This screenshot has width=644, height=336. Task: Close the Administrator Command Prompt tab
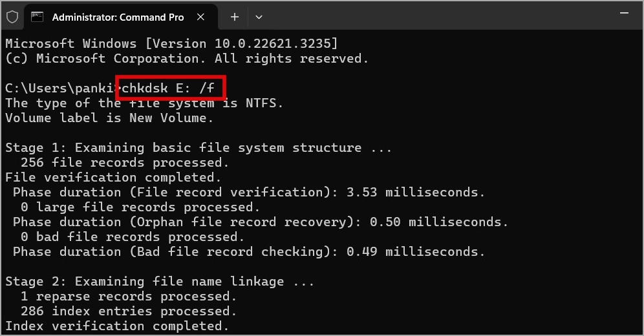[200, 17]
